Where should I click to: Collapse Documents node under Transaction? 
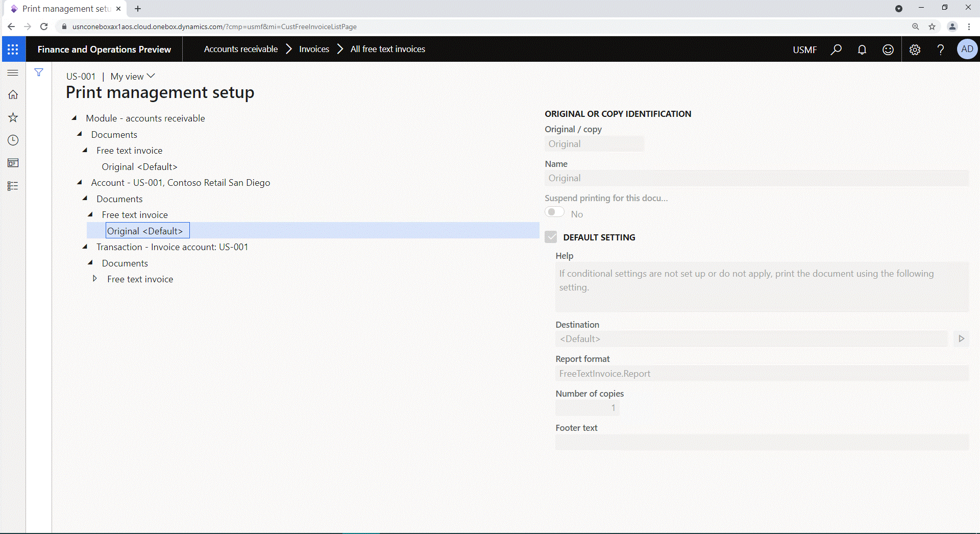[x=90, y=263]
